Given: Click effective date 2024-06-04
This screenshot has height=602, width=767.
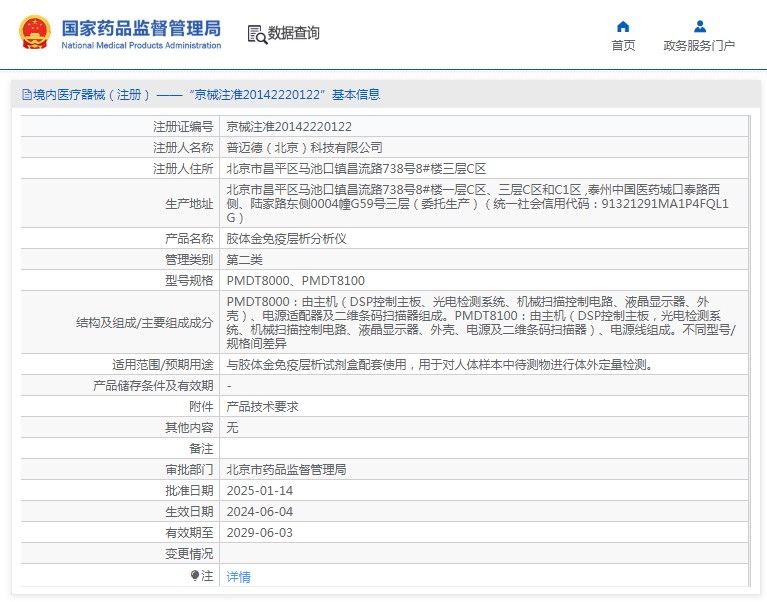Looking at the screenshot, I should click(260, 512).
